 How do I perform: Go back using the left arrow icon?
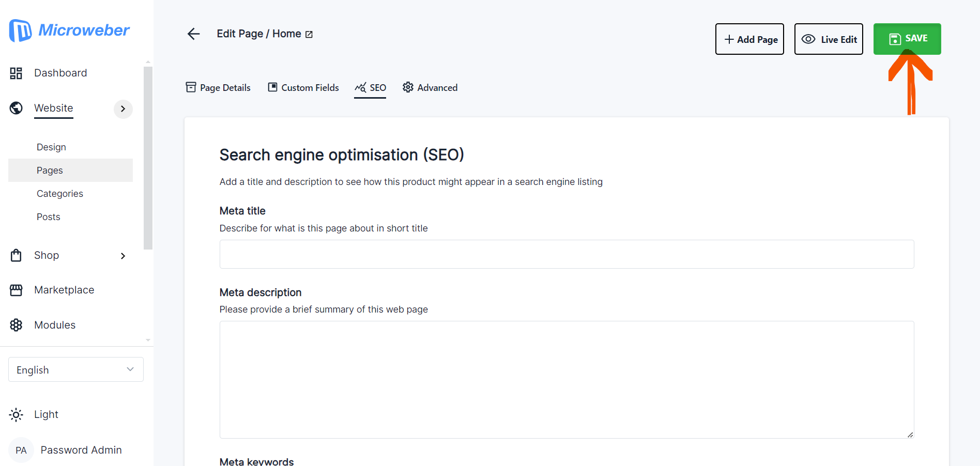click(193, 34)
